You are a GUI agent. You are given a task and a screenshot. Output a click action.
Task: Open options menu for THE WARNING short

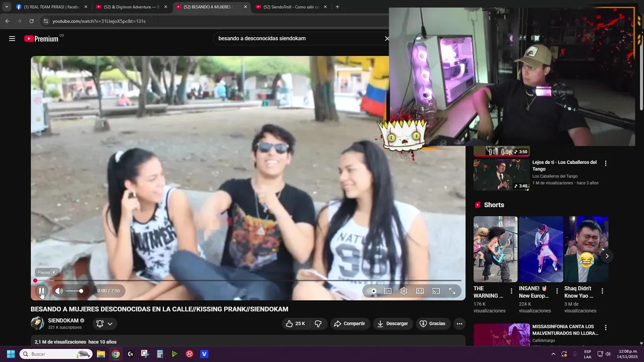coord(512,291)
